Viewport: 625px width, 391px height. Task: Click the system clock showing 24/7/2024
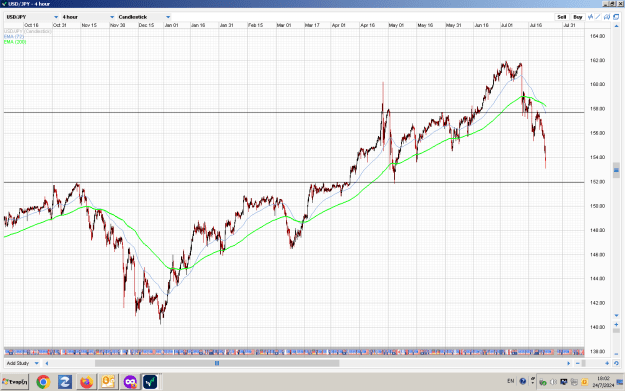[x=603, y=382]
